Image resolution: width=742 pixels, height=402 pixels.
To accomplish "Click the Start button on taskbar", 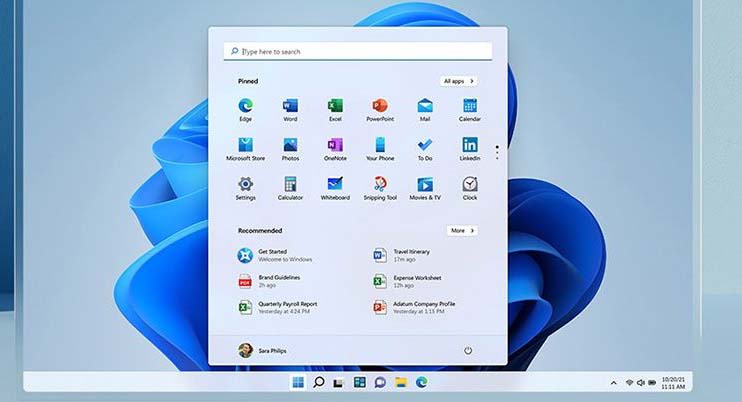I will point(297,382).
